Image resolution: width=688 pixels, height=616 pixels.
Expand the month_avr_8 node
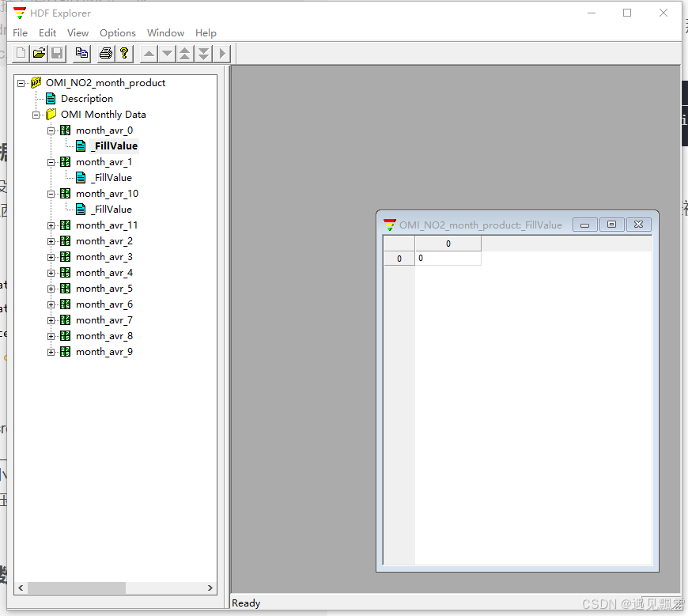pyautogui.click(x=51, y=337)
